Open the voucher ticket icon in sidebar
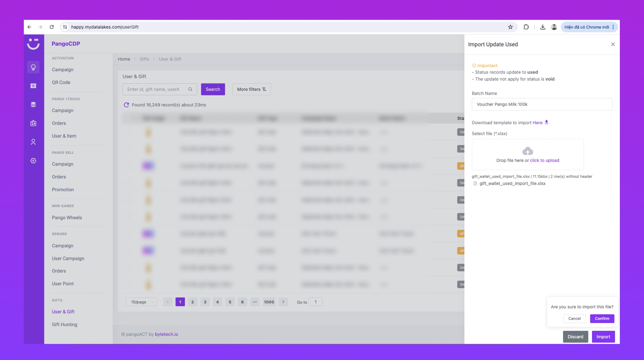Image resolution: width=644 pixels, height=360 pixels. coord(33,86)
